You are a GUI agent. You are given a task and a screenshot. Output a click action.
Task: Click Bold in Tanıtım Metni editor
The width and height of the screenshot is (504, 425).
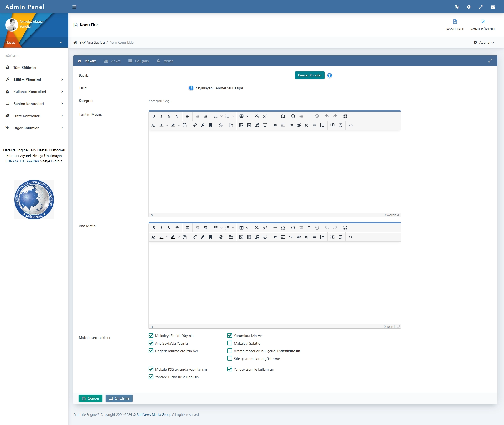(x=154, y=116)
